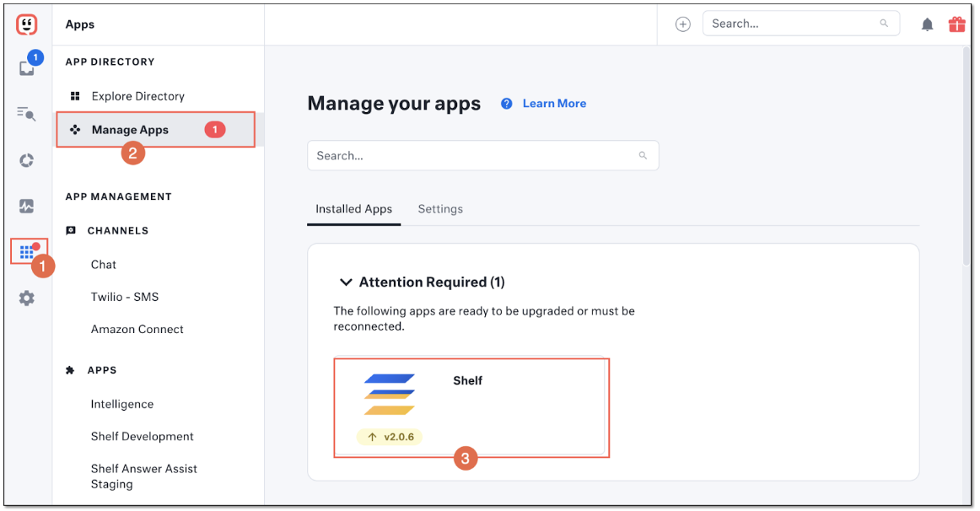This screenshot has width=980, height=511.
Task: Open the red gift icon
Action: [957, 24]
